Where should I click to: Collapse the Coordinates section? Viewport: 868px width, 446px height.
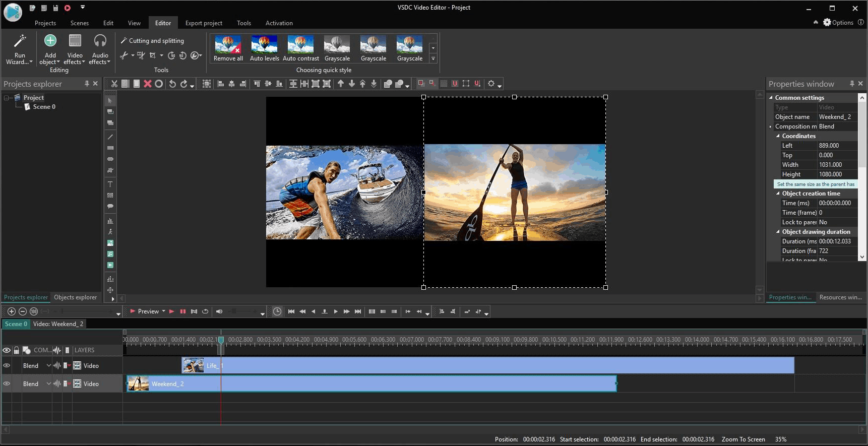[x=778, y=136]
